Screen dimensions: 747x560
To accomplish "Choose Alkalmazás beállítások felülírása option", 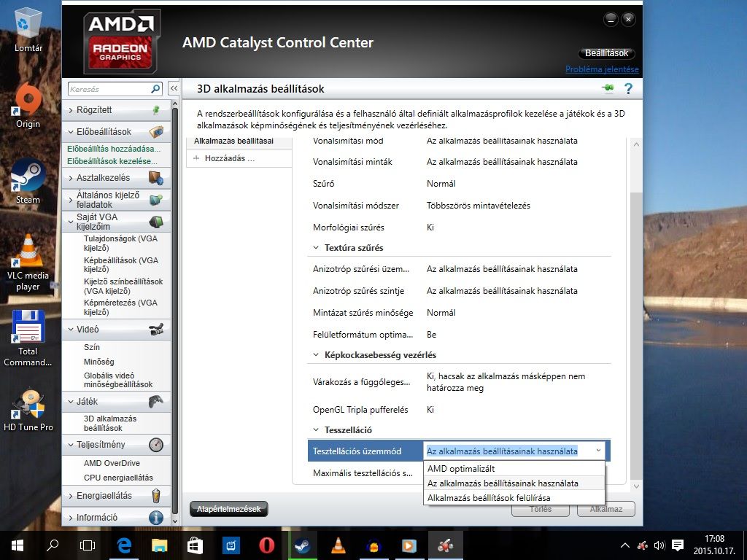I will (514, 497).
